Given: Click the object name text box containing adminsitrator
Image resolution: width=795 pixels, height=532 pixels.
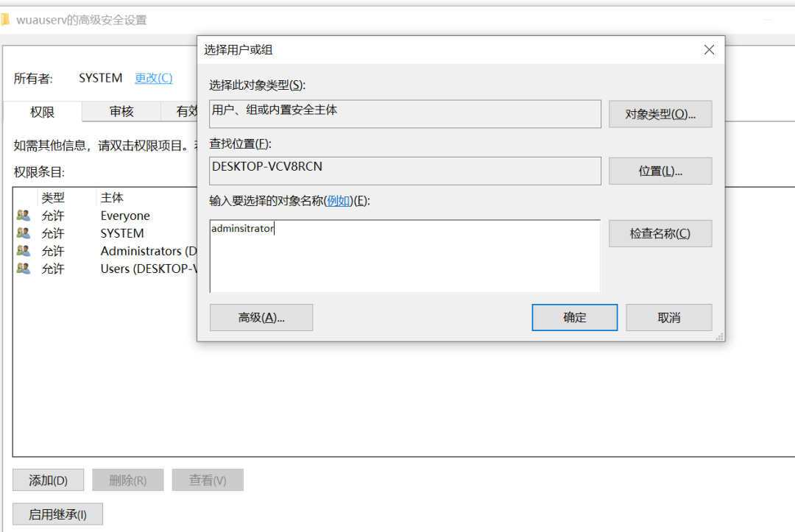Looking at the screenshot, I should pyautogui.click(x=404, y=255).
